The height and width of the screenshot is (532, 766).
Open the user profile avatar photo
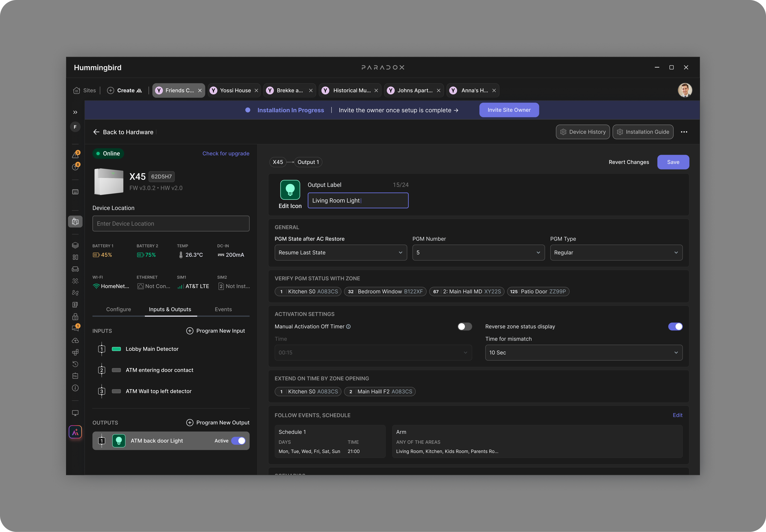(x=685, y=90)
